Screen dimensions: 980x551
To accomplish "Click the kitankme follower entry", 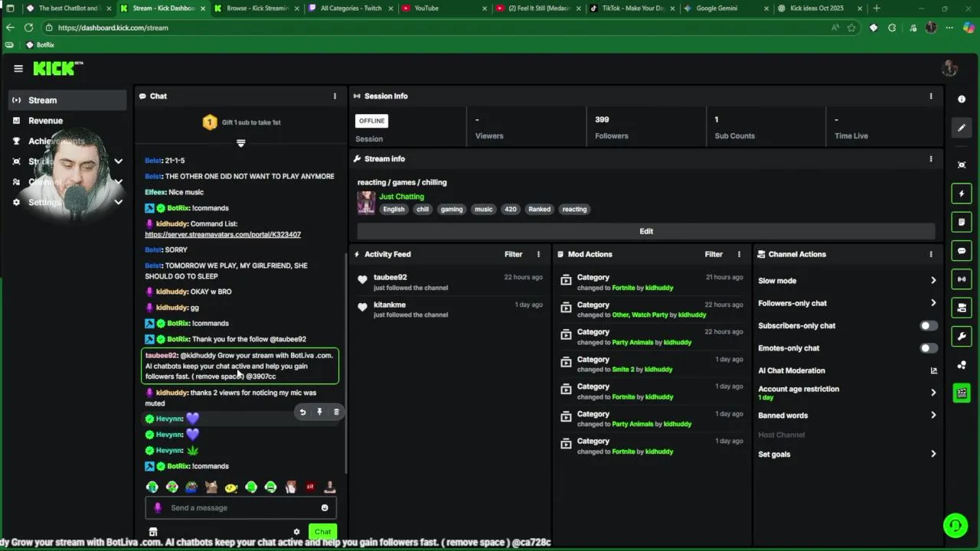I will pyautogui.click(x=450, y=309).
